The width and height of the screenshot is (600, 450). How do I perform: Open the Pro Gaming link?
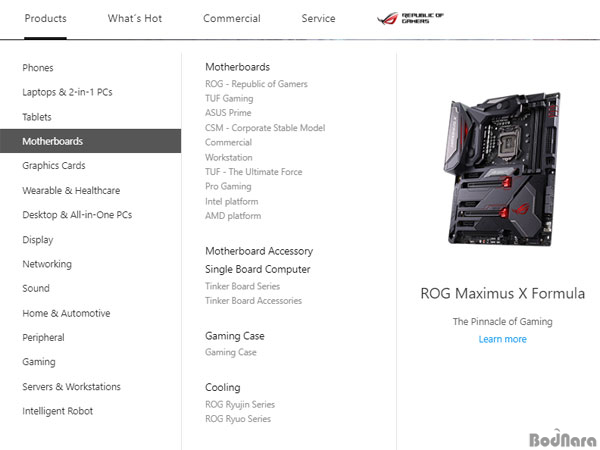point(228,186)
